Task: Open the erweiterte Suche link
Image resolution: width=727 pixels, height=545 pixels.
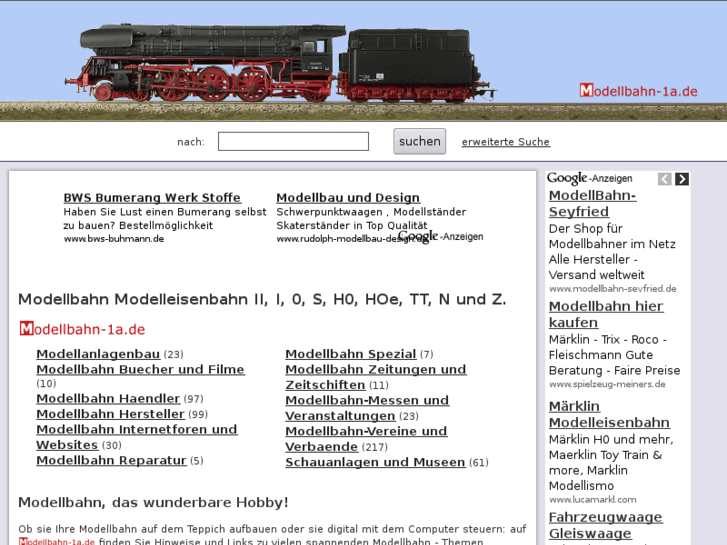Action: [x=506, y=142]
